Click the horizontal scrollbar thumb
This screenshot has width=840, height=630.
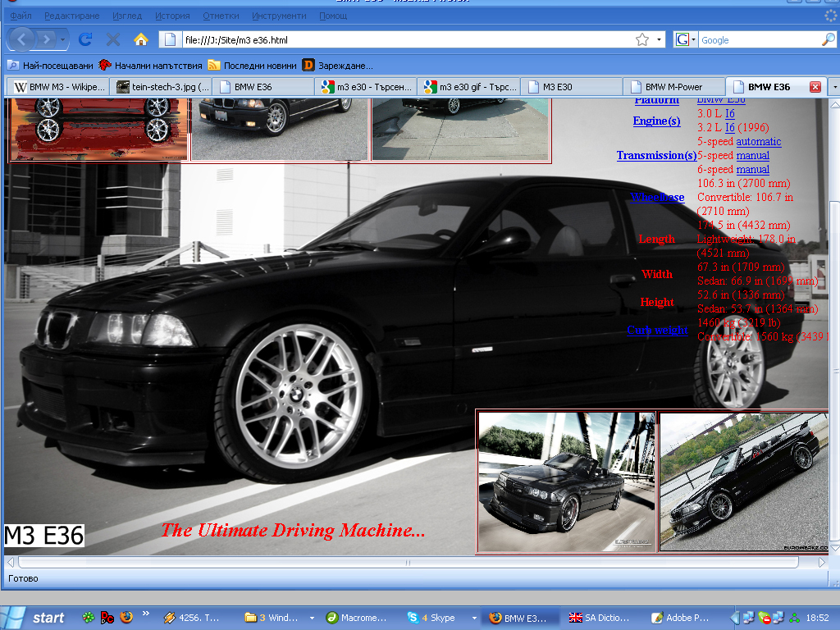pos(409,563)
